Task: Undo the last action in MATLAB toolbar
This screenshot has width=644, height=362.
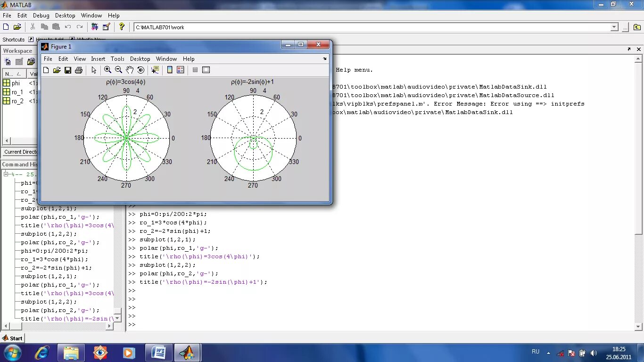Action: (x=68, y=27)
